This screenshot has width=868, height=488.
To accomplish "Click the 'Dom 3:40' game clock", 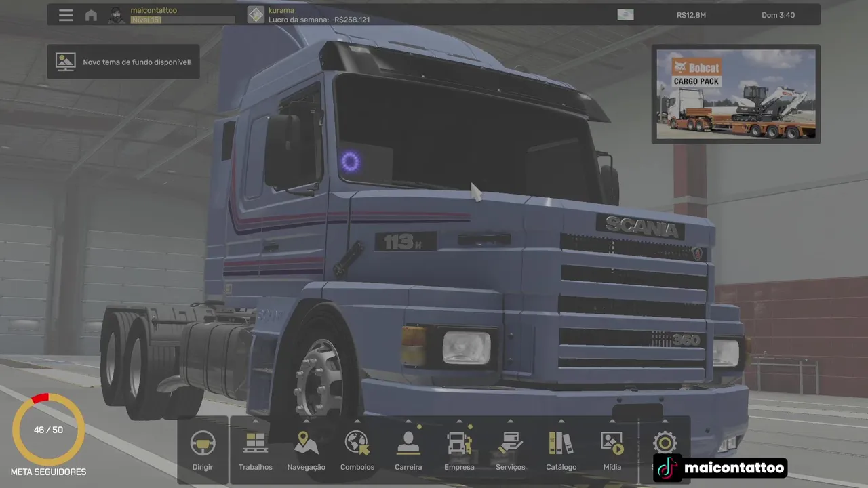I will [x=778, y=15].
